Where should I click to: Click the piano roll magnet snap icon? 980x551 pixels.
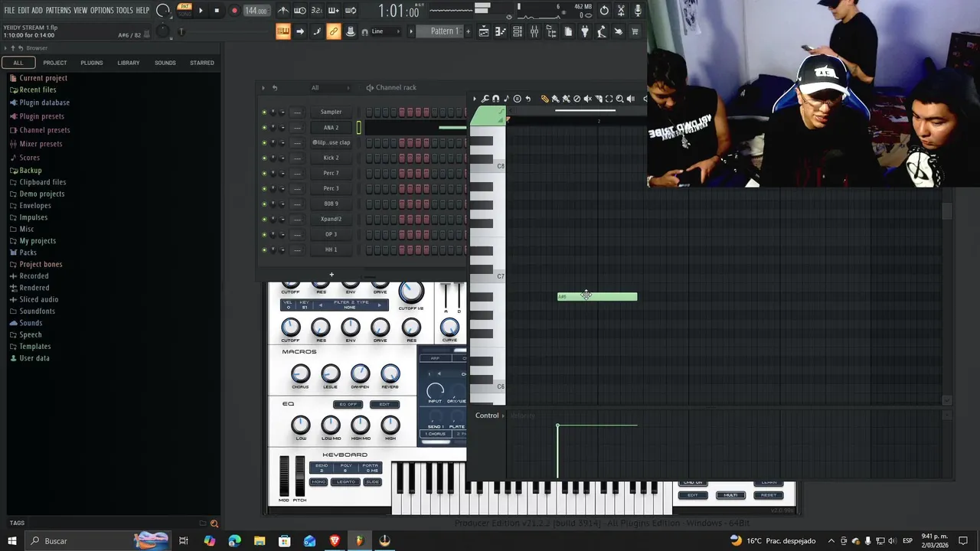495,99
